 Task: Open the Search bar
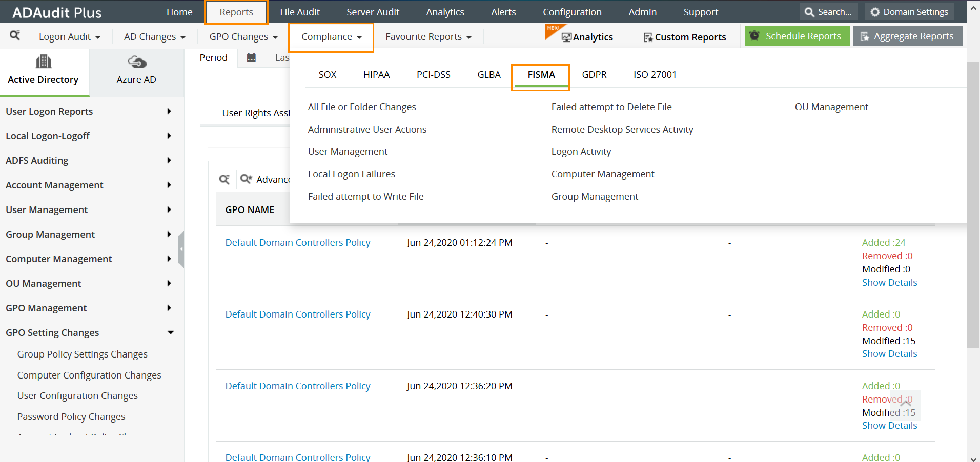click(828, 11)
